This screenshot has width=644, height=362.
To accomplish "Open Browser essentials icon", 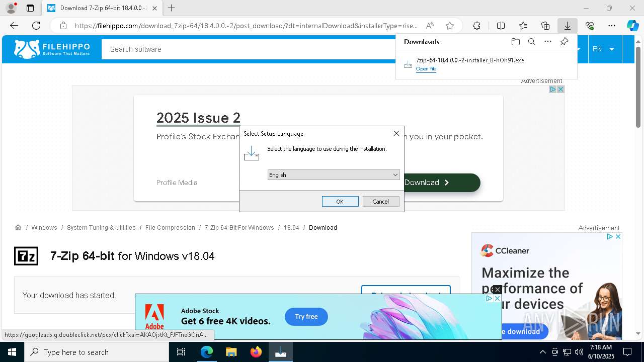I will pos(590,26).
